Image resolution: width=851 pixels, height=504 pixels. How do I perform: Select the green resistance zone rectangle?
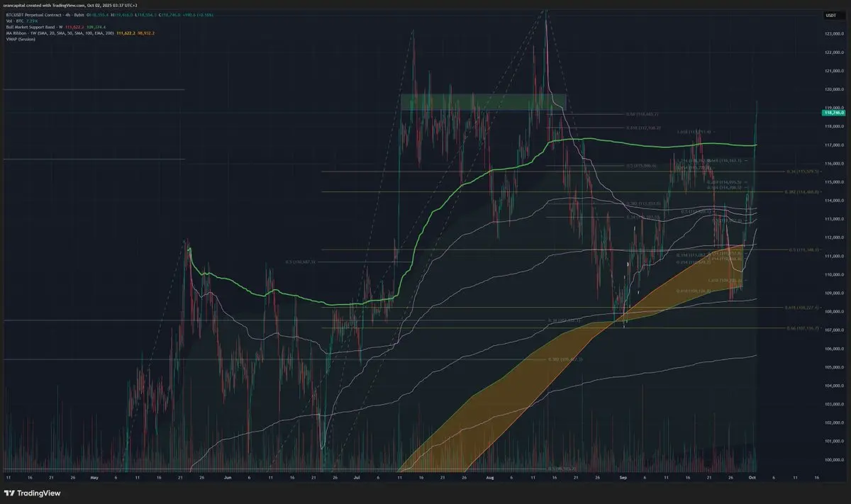482,102
